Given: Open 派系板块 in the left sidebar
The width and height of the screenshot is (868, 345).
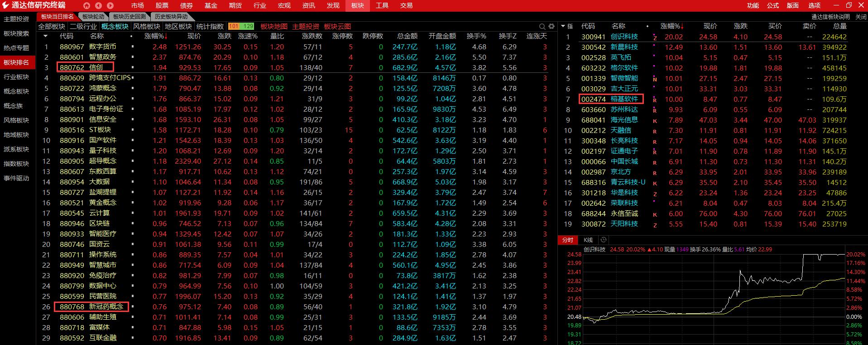Looking at the screenshot, I should click(16, 149).
